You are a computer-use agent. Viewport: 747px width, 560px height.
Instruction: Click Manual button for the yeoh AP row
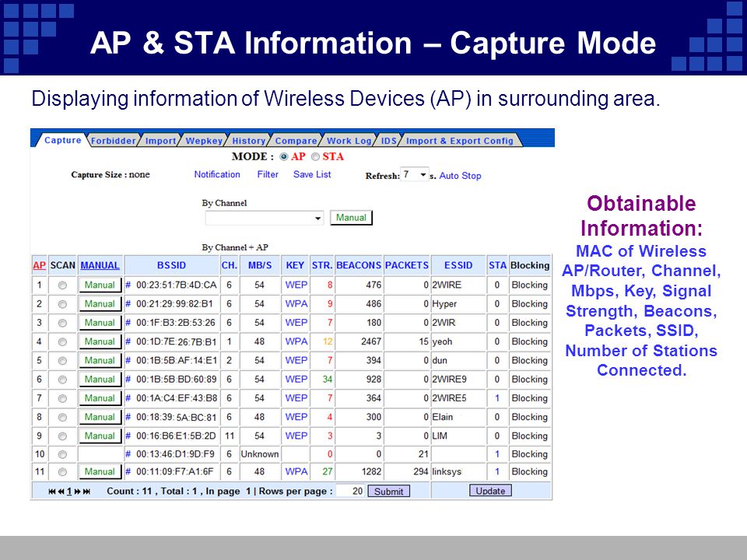pos(100,341)
